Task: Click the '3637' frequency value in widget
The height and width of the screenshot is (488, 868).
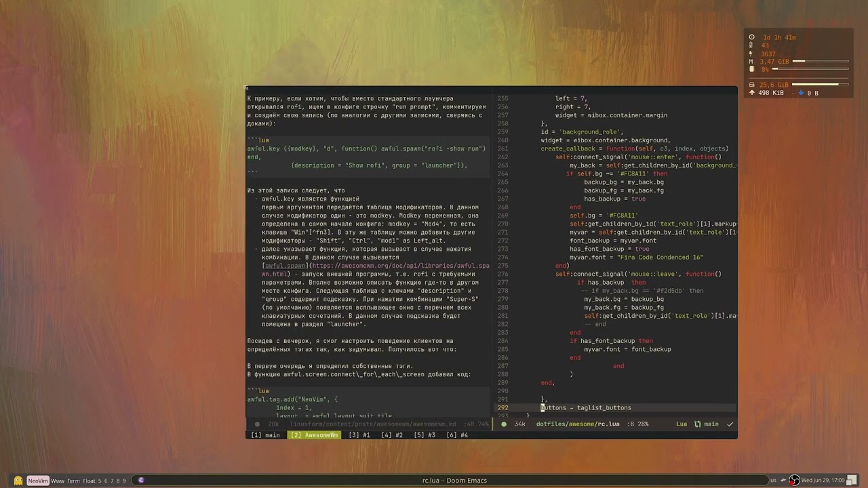Action: tap(768, 54)
